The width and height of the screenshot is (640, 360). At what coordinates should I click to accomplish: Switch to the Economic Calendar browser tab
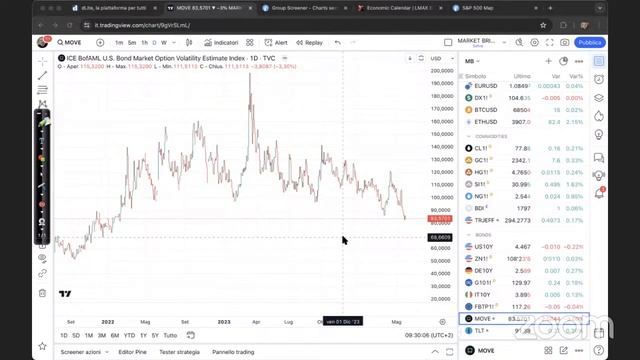tap(399, 8)
